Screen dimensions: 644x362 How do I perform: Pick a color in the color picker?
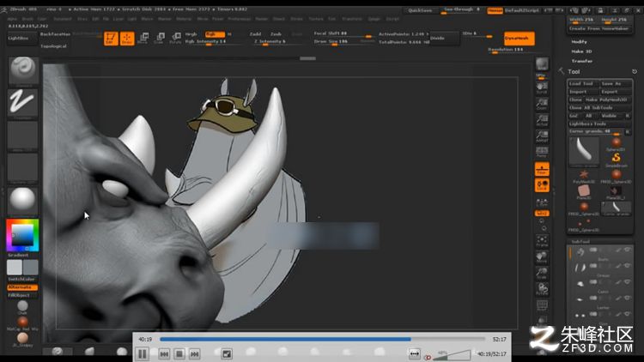coord(22,235)
